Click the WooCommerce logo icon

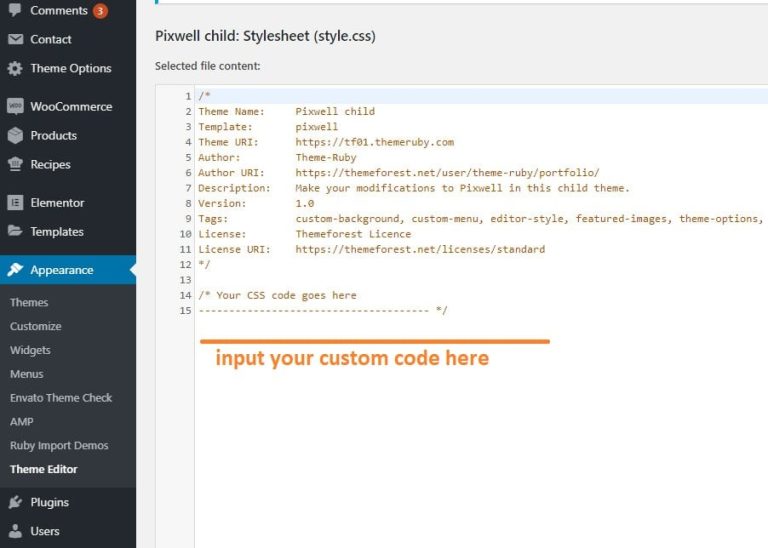[x=15, y=106]
